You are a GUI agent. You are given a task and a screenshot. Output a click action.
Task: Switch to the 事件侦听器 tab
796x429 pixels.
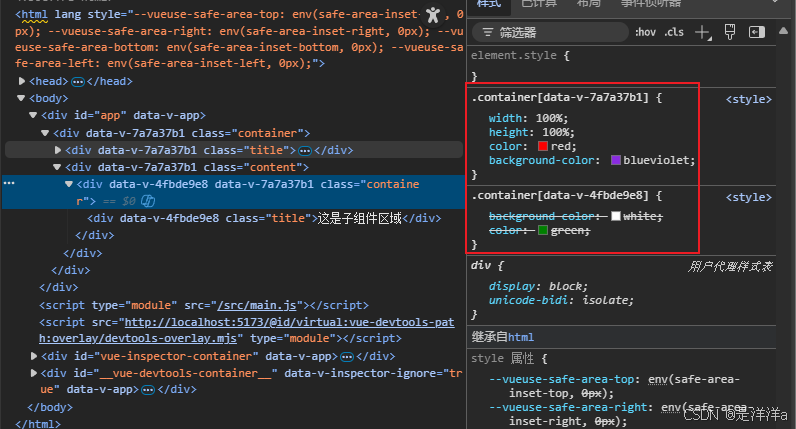click(651, 4)
